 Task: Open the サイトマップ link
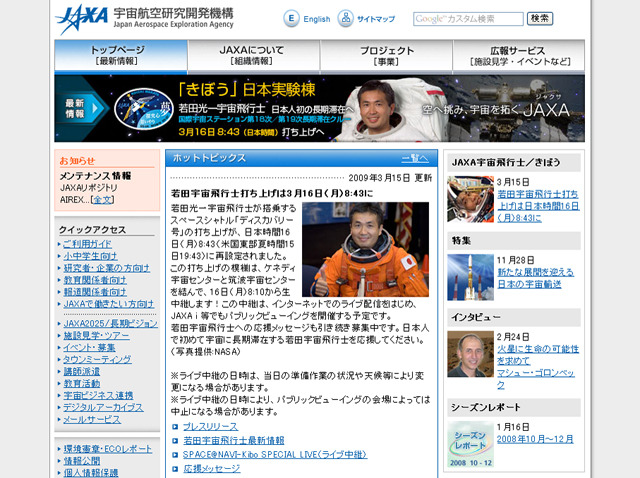tap(376, 19)
